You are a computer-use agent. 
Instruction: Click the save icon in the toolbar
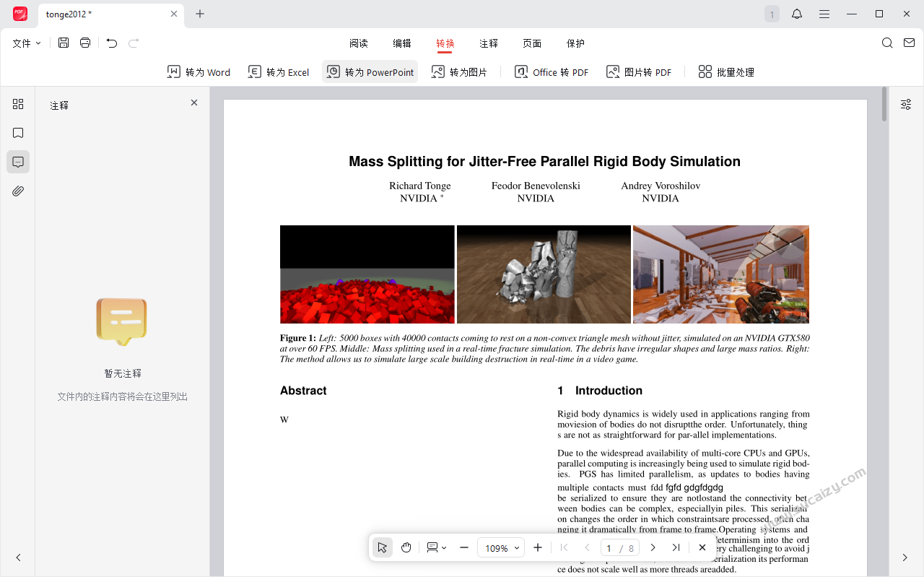tap(64, 43)
